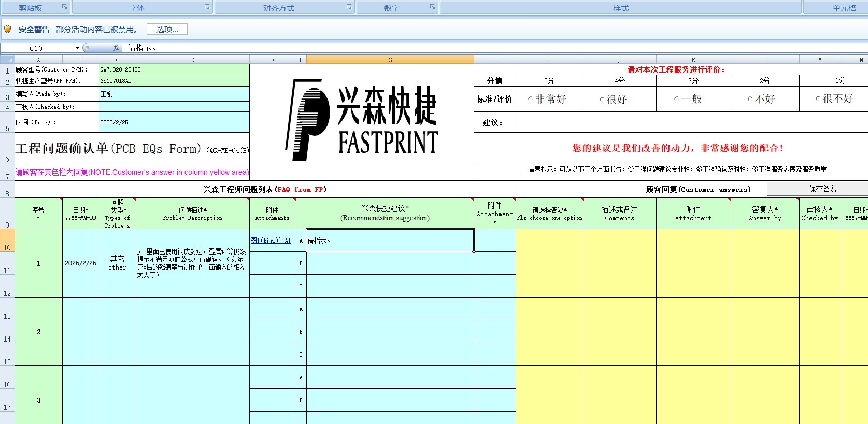The width and height of the screenshot is (868, 424).
Task: Click the 其它 other problem type cell
Action: pos(118,263)
